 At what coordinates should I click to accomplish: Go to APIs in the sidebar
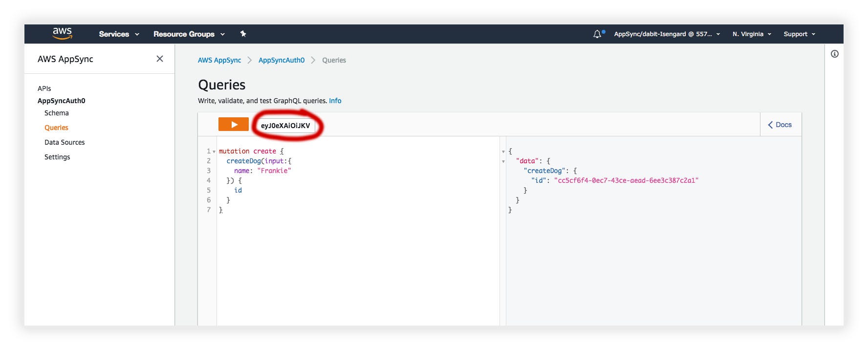tap(44, 88)
